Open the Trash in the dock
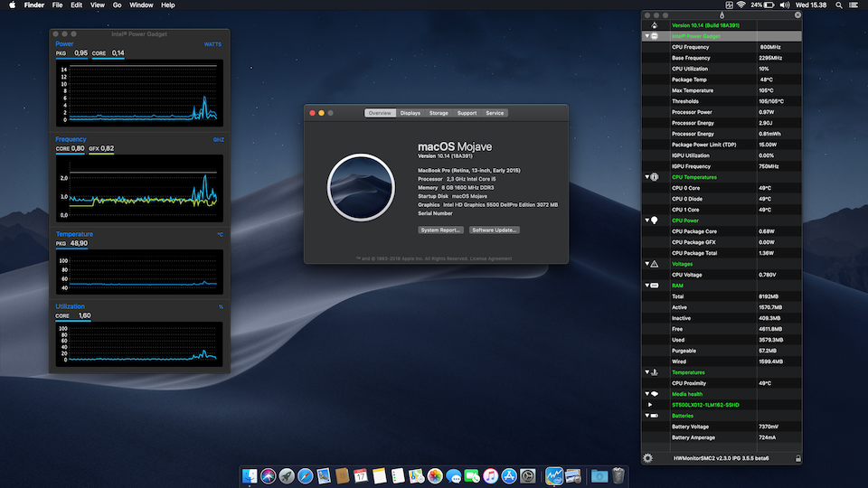The height and width of the screenshot is (488, 868). coord(618,476)
